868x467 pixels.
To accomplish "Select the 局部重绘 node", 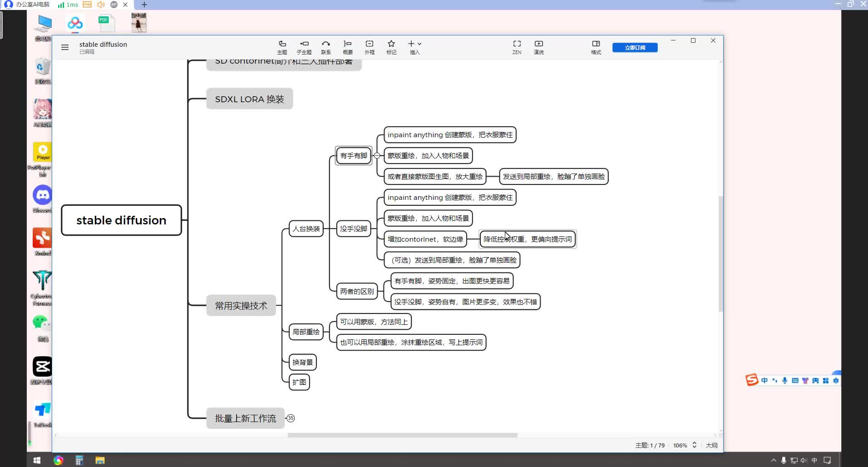I will (x=306, y=332).
